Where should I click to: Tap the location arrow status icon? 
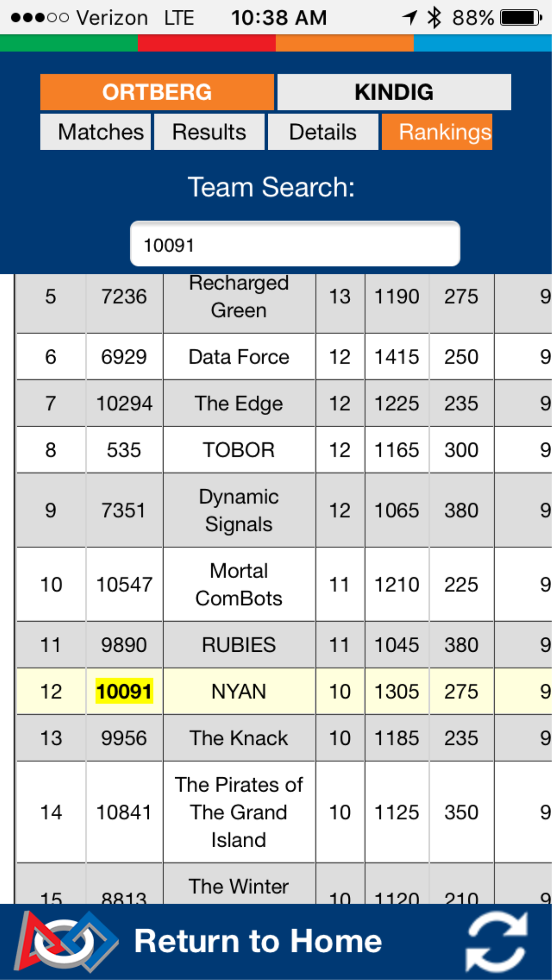tap(410, 18)
